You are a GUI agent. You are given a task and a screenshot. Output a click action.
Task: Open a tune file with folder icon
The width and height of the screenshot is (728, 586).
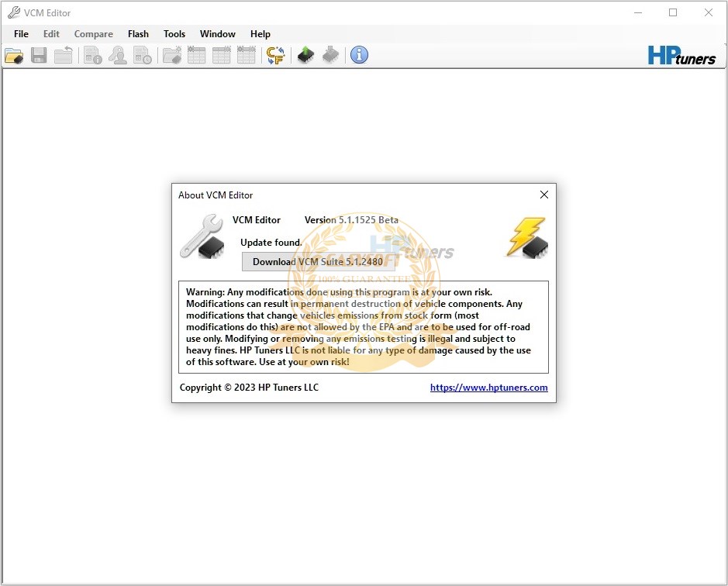(14, 55)
